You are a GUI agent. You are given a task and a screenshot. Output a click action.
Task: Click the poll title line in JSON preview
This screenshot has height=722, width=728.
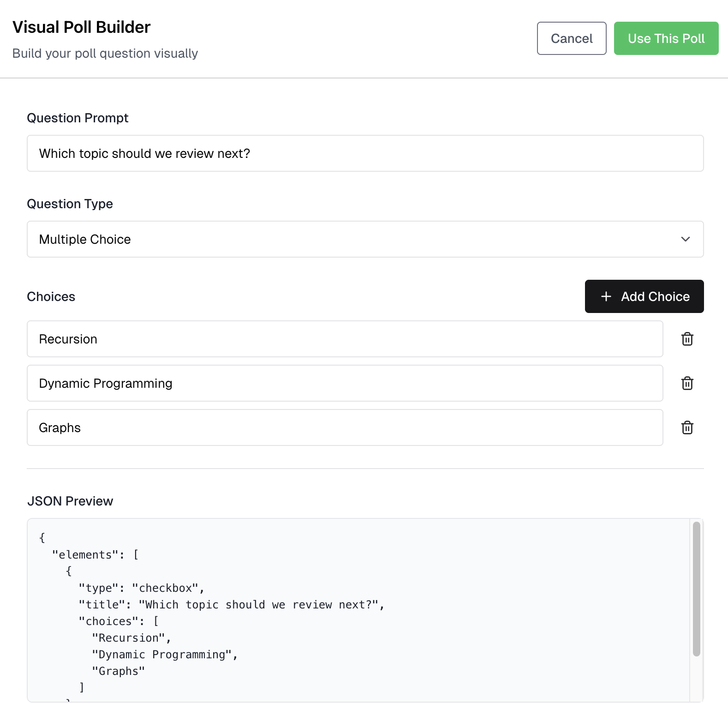point(231,604)
